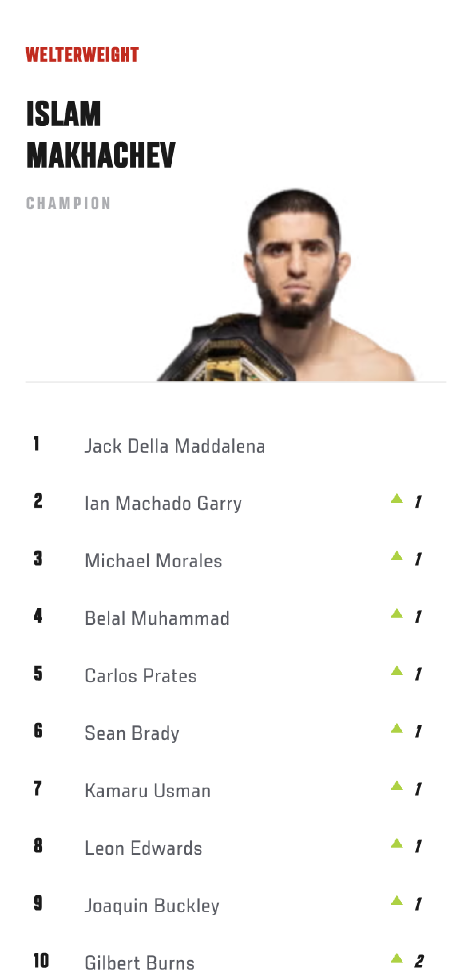Open Gilbert Burns' fighter page
Screen dimensions: 460x980
click(139, 963)
